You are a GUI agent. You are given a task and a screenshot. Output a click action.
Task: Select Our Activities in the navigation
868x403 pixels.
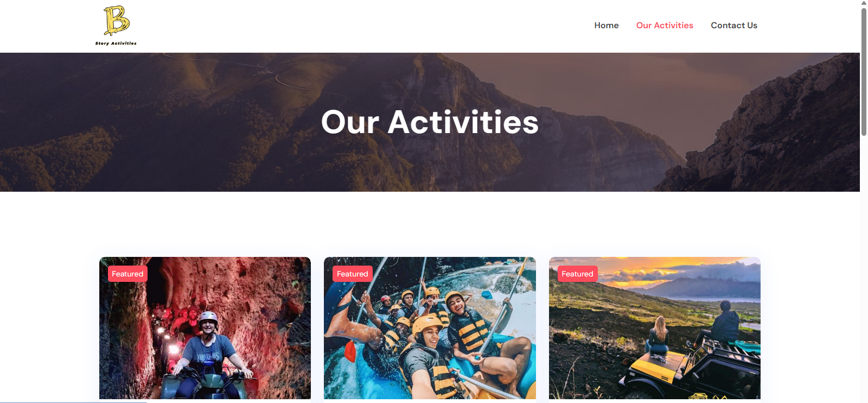click(x=665, y=26)
